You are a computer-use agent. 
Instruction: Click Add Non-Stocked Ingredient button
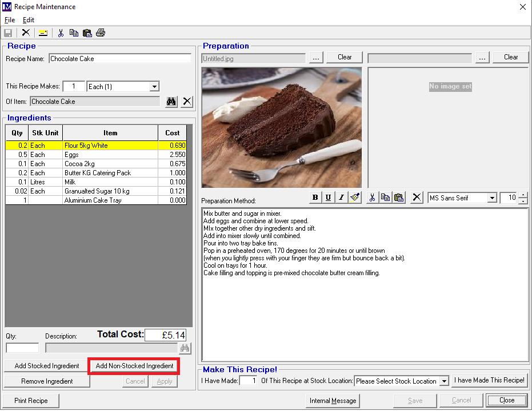134,366
